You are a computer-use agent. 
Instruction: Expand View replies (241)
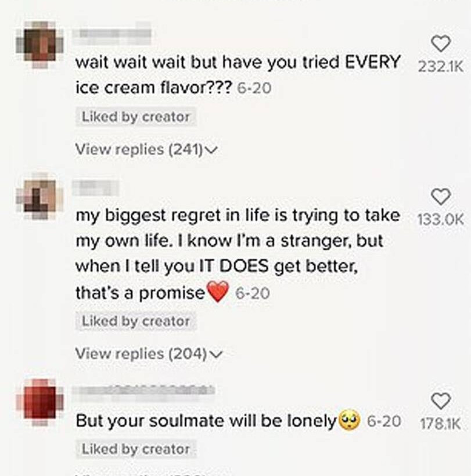coord(146,149)
